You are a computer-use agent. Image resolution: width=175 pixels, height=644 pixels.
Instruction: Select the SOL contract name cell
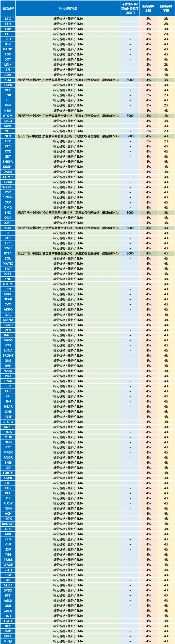8,259
